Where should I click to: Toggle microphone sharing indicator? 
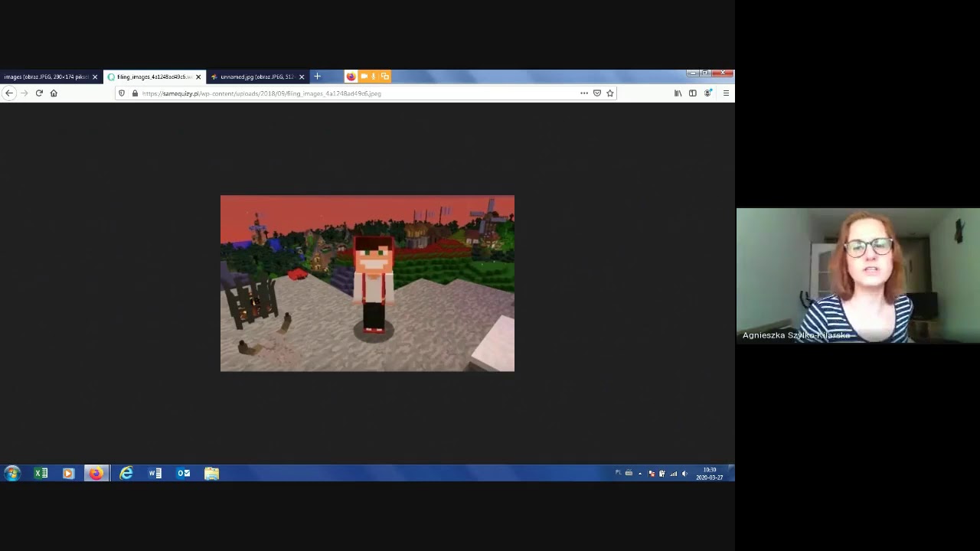(374, 77)
